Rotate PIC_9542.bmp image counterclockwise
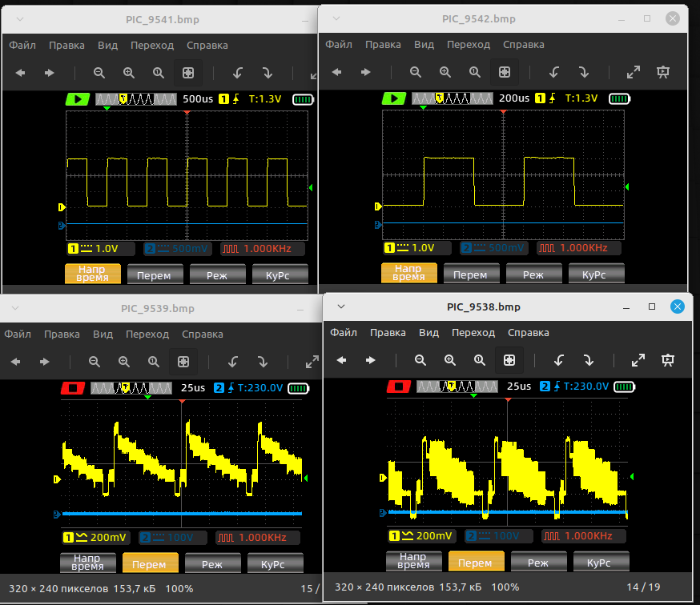Screen dimensions: 700x605 554,72
